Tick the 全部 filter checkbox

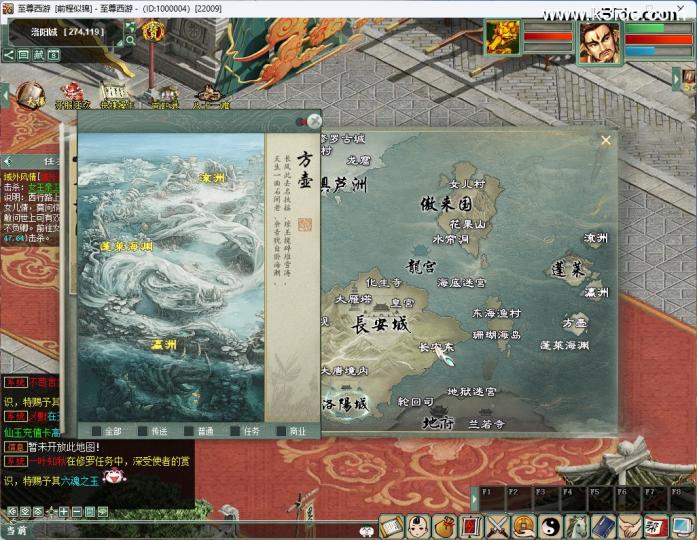coord(96,431)
